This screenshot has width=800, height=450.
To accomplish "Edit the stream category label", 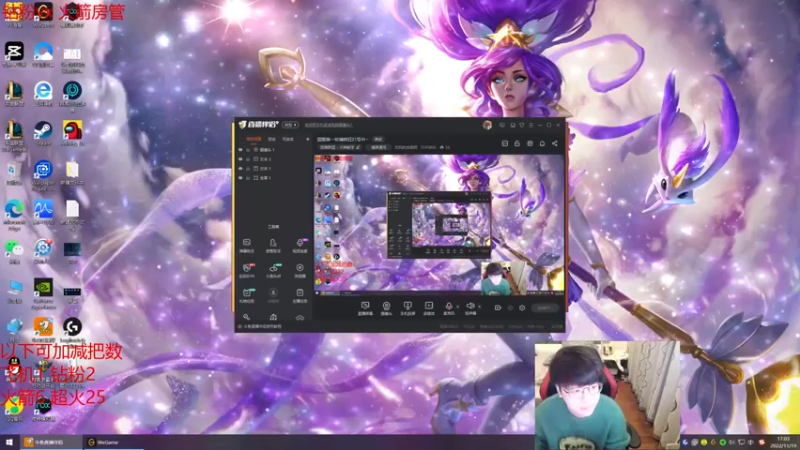I will 340,147.
